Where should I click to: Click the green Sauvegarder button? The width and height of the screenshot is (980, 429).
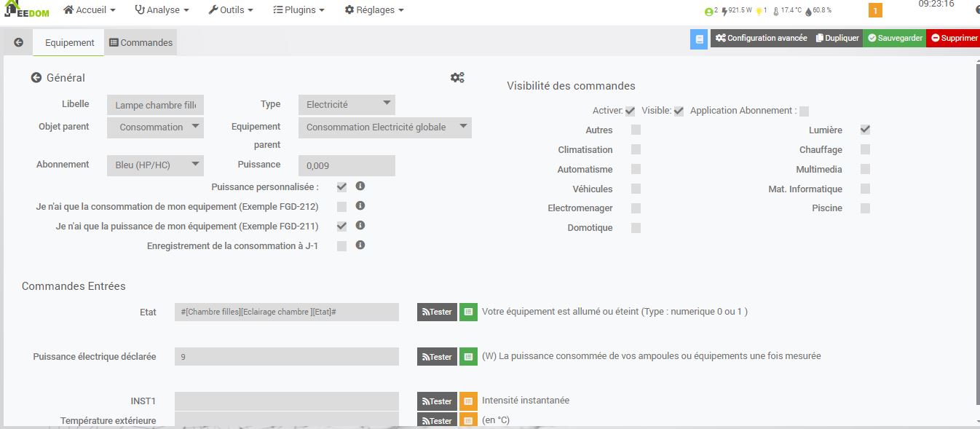[895, 39]
